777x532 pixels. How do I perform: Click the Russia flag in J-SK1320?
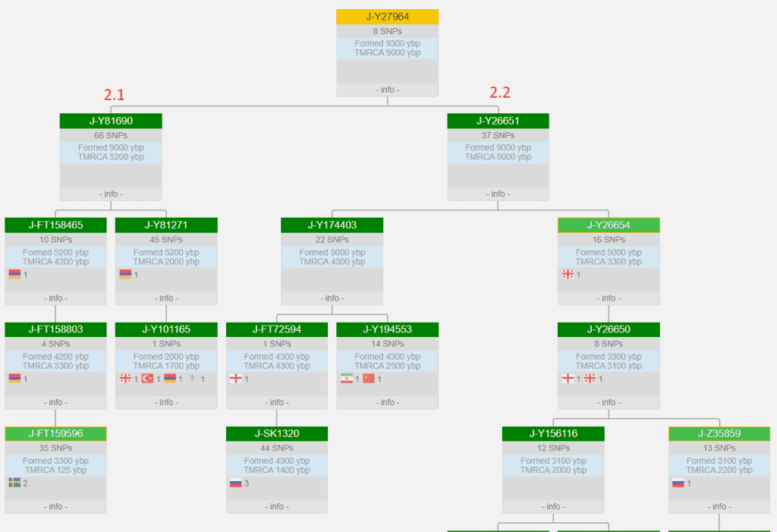[x=235, y=483]
